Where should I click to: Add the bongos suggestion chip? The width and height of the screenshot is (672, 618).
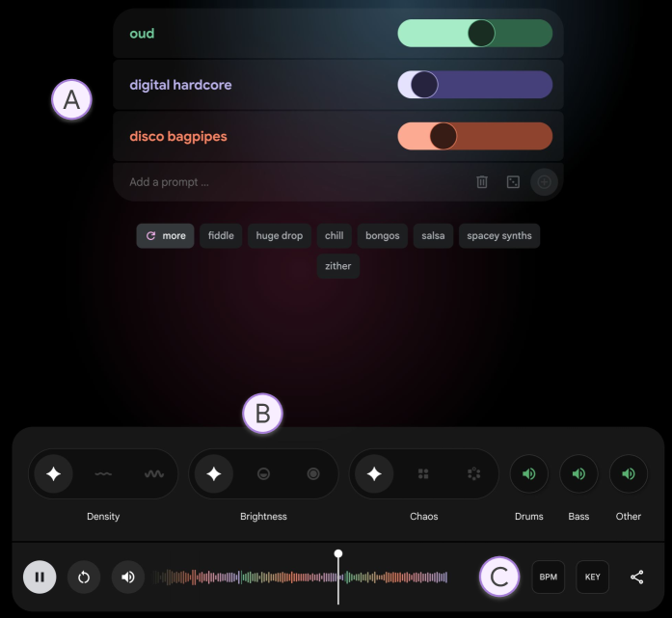tap(383, 235)
